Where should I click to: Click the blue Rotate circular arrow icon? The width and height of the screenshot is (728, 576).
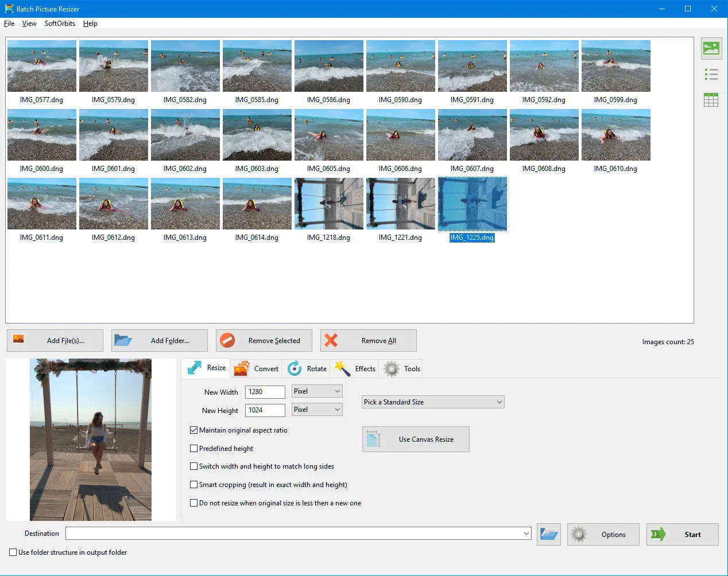click(293, 368)
